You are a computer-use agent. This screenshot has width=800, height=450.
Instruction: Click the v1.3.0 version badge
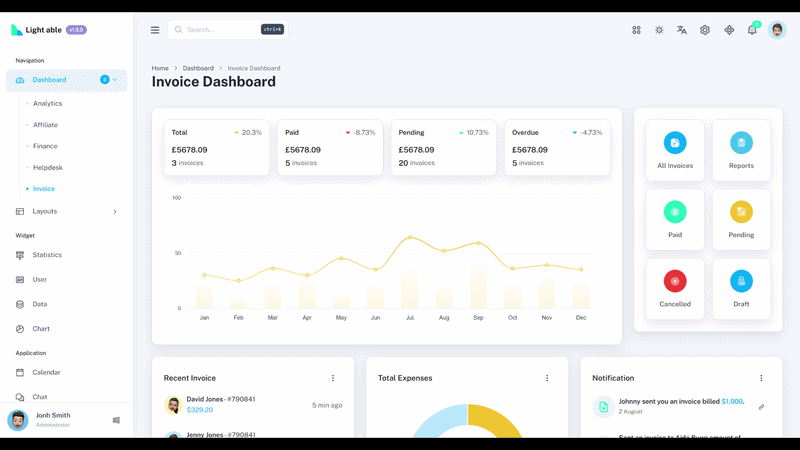click(76, 30)
